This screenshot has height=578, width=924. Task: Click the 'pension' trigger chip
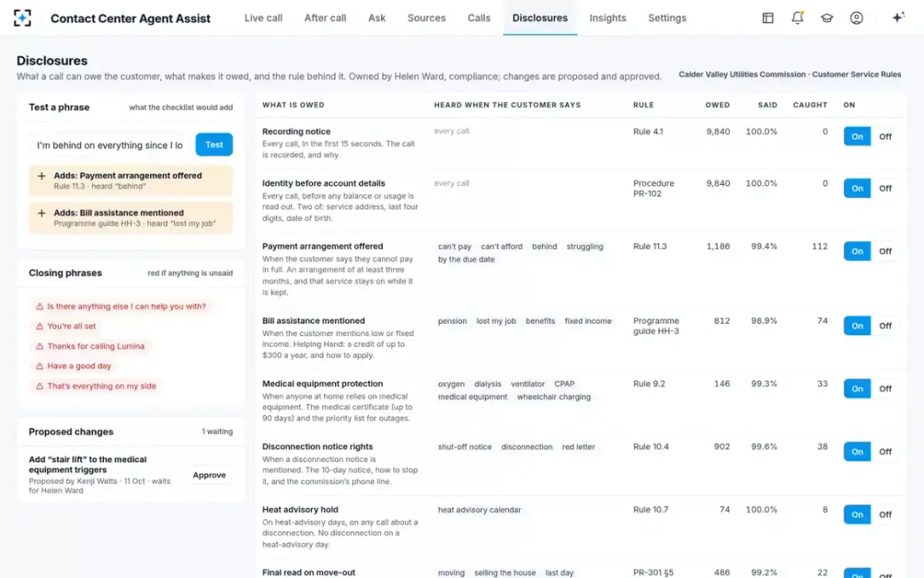click(453, 321)
